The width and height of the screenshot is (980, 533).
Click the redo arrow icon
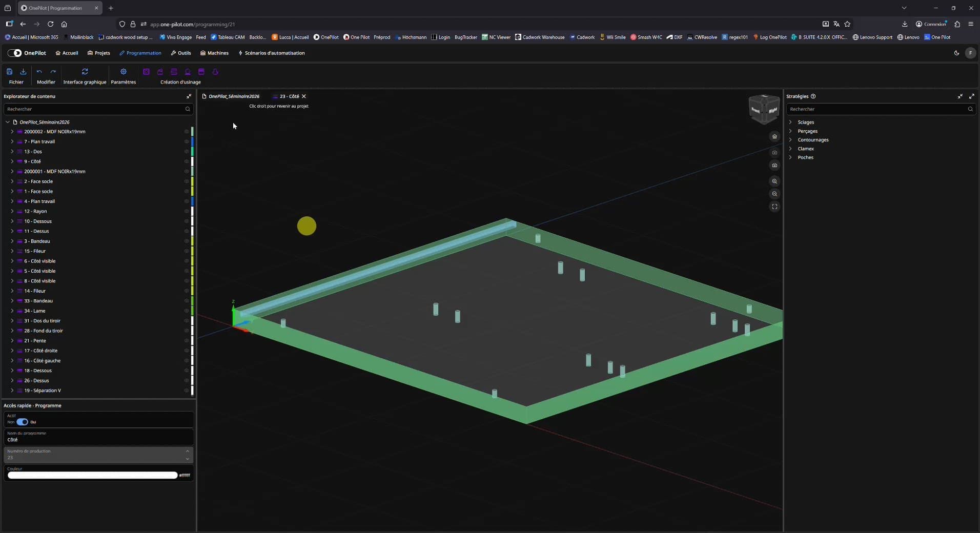(x=53, y=72)
